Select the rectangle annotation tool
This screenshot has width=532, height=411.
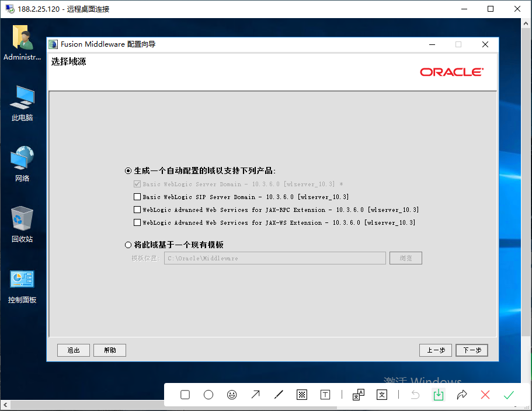(x=185, y=395)
